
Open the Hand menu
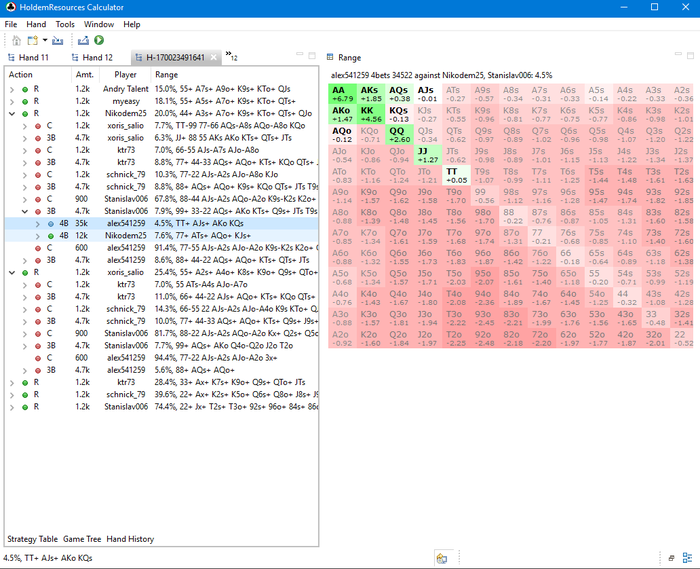coord(36,24)
